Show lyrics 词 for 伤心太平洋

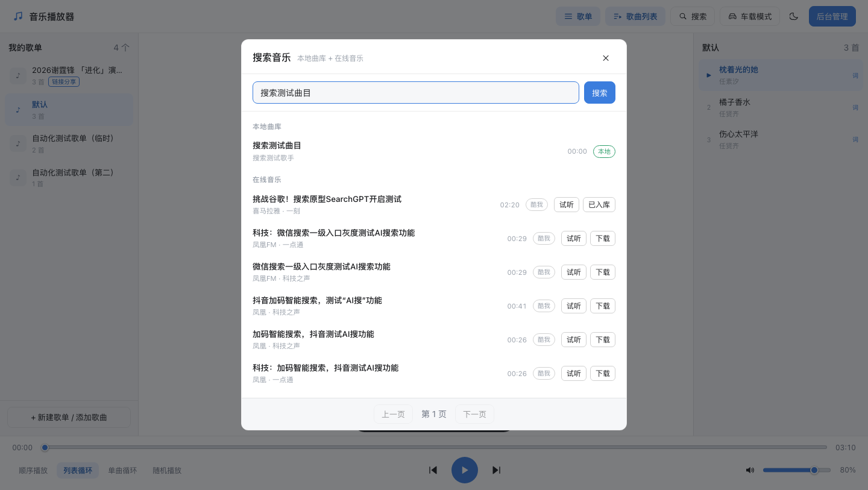pyautogui.click(x=855, y=139)
